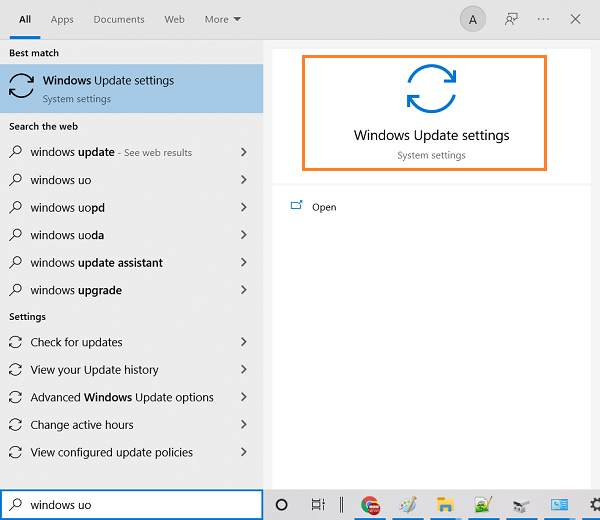The image size is (600, 520).
Task: Click sync icon beside 'View configured update policies'
Action: (x=15, y=452)
